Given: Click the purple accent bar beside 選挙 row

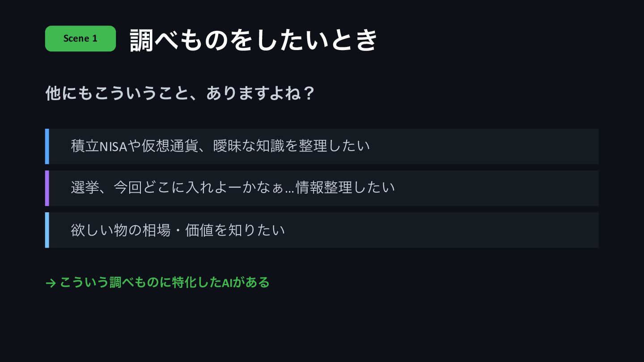Looking at the screenshot, I should point(47,188).
